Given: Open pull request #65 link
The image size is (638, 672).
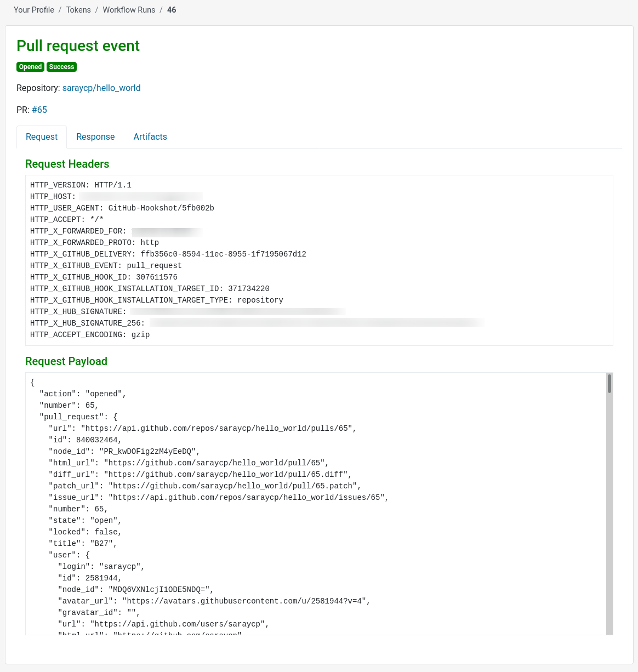Looking at the screenshot, I should tap(39, 110).
